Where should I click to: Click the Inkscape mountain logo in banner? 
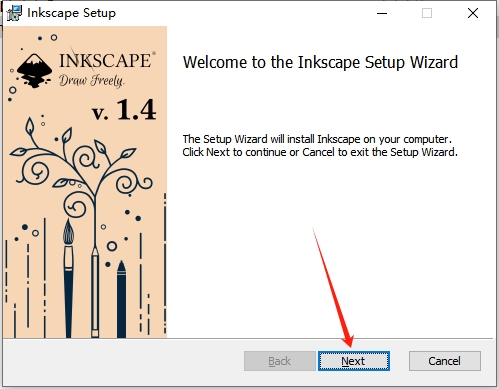[x=34, y=71]
